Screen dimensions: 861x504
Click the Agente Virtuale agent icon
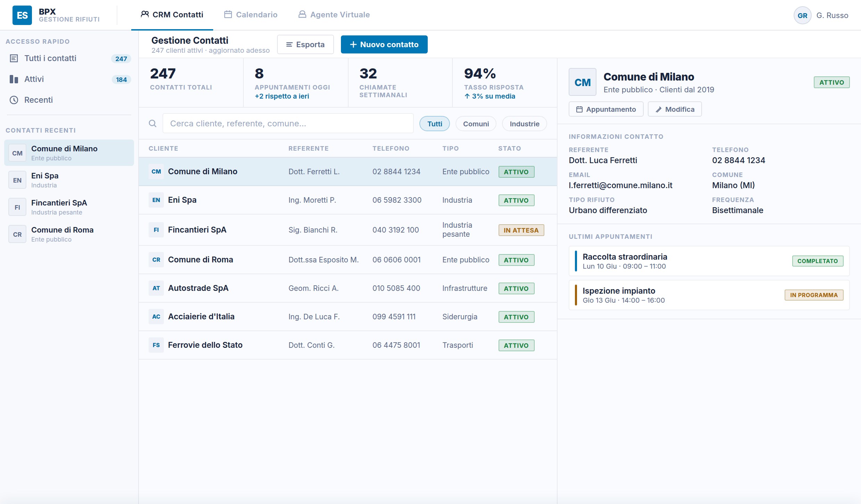[302, 14]
